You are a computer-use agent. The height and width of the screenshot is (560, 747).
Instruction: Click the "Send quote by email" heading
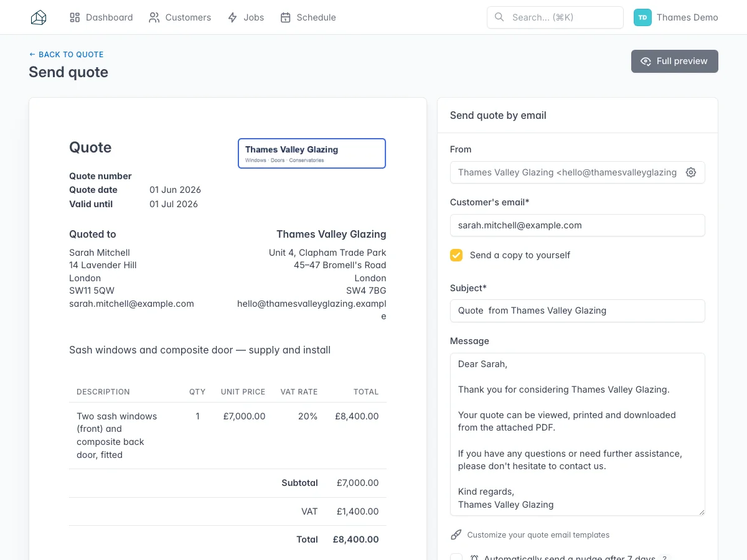pos(498,115)
